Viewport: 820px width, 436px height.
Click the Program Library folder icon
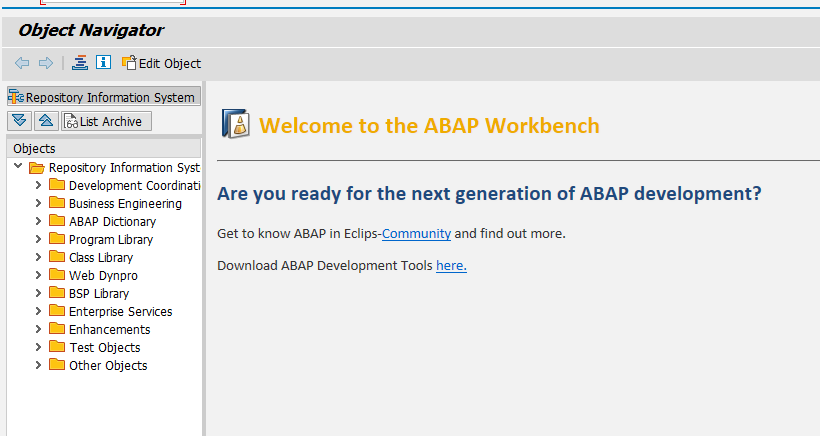pyautogui.click(x=57, y=239)
